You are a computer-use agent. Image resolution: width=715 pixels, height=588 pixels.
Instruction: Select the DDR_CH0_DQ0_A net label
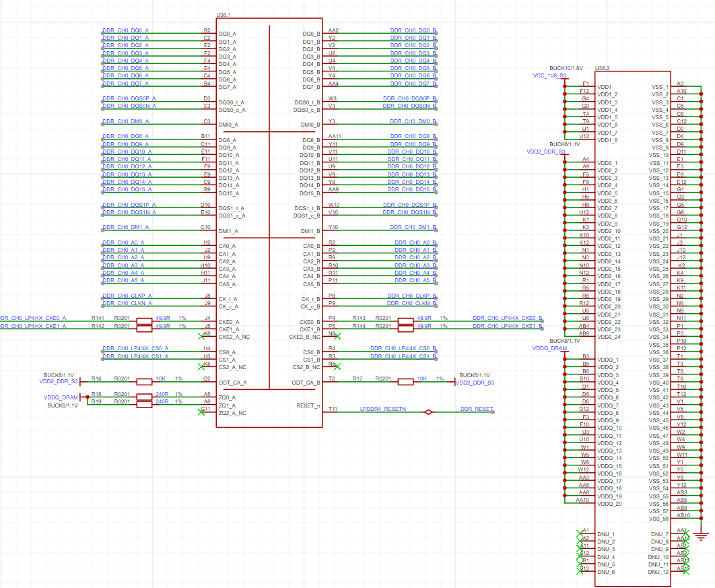coord(125,30)
